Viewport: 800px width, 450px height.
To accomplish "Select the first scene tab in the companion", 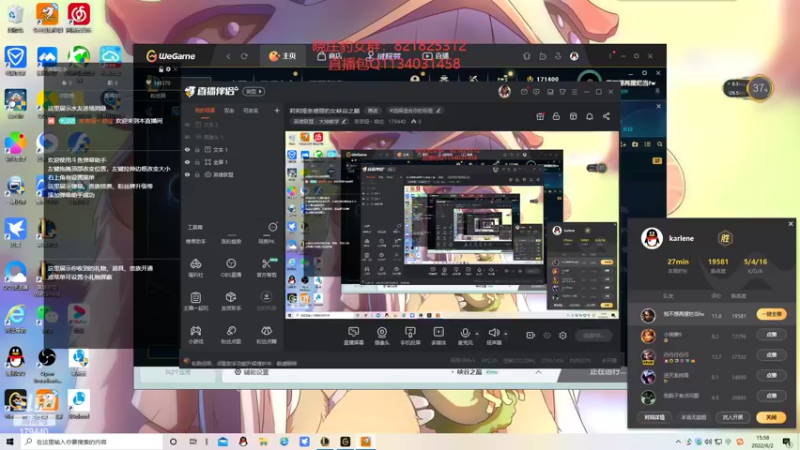I will [x=205, y=110].
